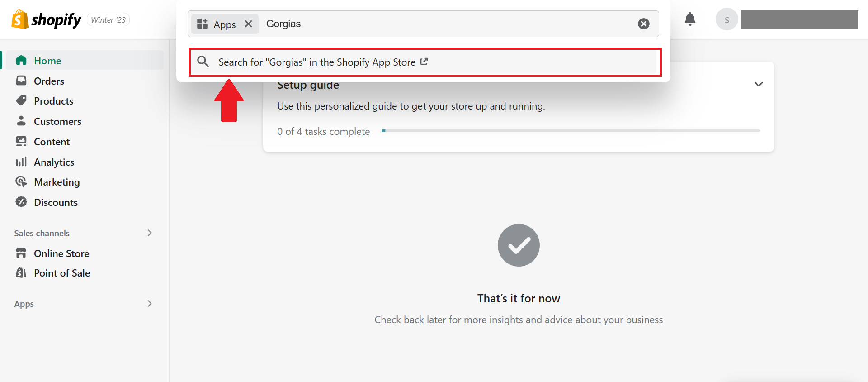The height and width of the screenshot is (382, 868).
Task: Click the Content icon in sidebar
Action: pyautogui.click(x=21, y=141)
